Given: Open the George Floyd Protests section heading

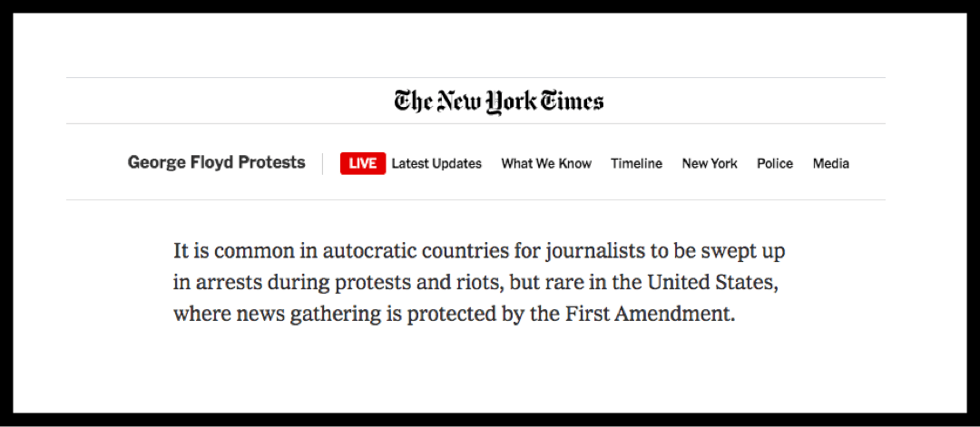Looking at the screenshot, I should tap(216, 163).
